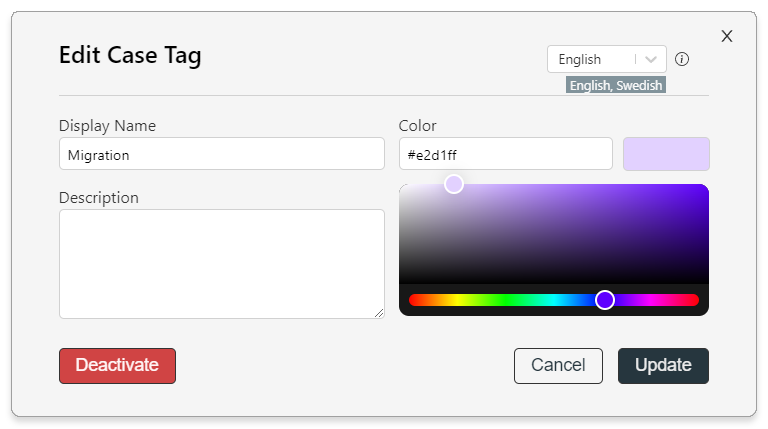Click the Color hex code input field
This screenshot has width=768, height=429.
coord(505,154)
